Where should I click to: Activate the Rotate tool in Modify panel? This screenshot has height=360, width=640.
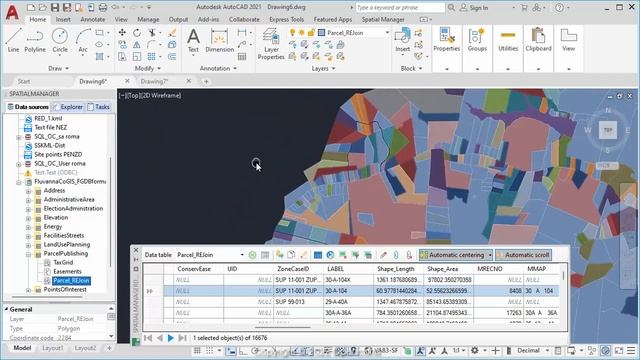[x=137, y=33]
